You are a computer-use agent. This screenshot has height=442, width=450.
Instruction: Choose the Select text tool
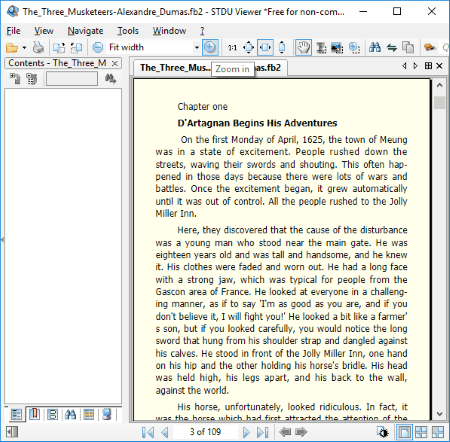coord(321,48)
